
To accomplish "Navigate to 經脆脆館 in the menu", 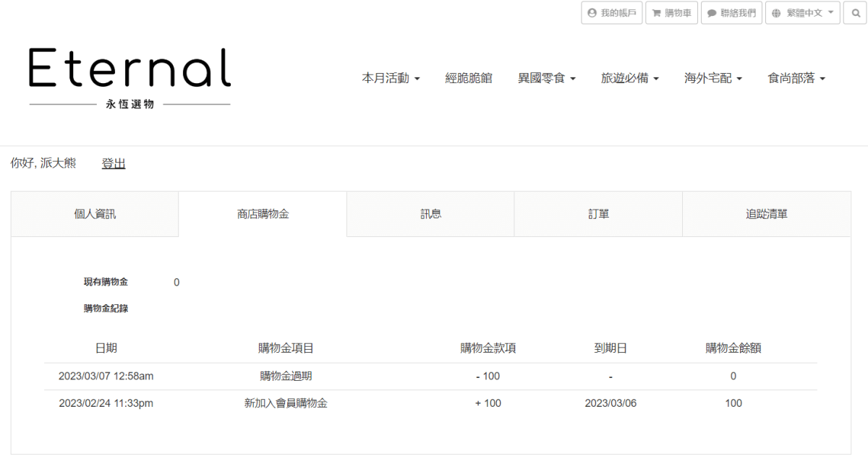I will coord(469,77).
